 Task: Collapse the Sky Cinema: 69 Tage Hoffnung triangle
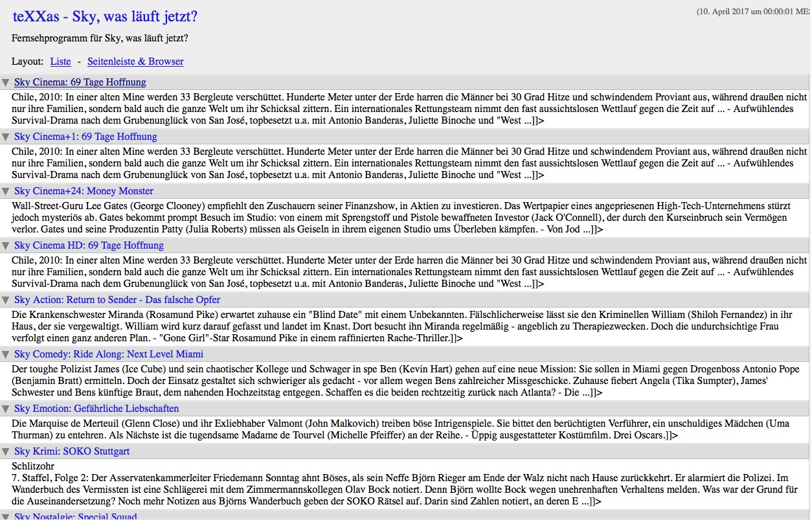6,82
